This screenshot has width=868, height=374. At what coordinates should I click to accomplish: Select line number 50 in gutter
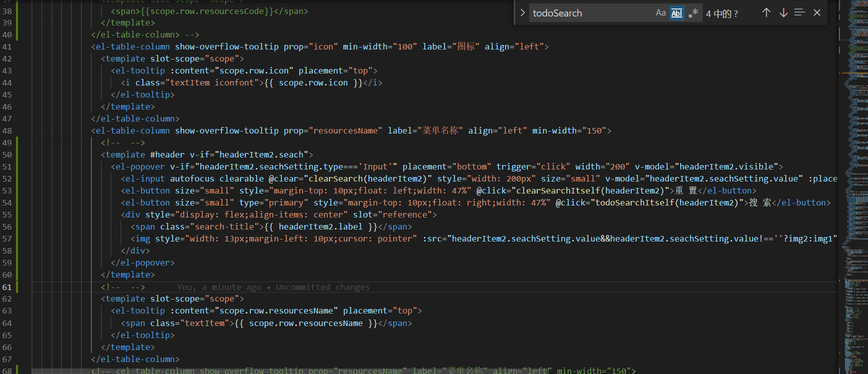pos(7,154)
